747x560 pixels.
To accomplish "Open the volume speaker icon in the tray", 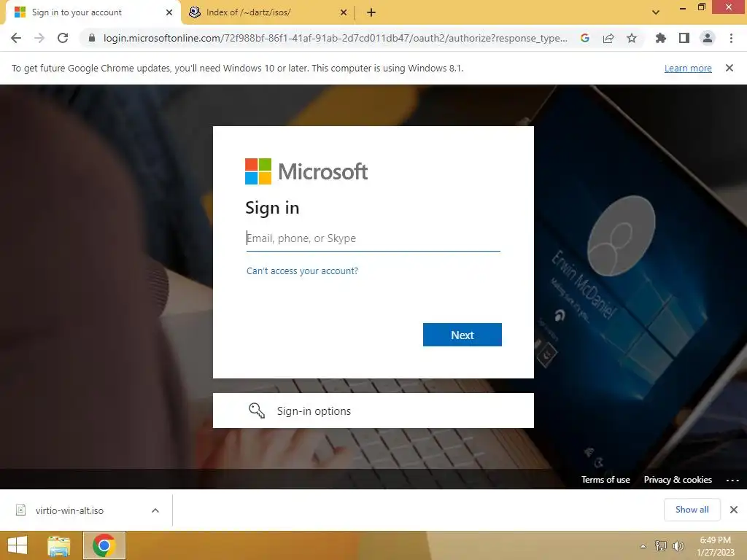I will (678, 545).
